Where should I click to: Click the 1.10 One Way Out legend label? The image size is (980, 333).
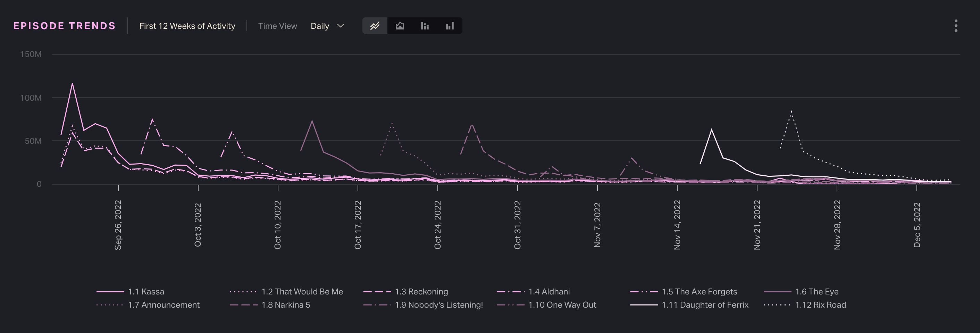click(x=562, y=305)
